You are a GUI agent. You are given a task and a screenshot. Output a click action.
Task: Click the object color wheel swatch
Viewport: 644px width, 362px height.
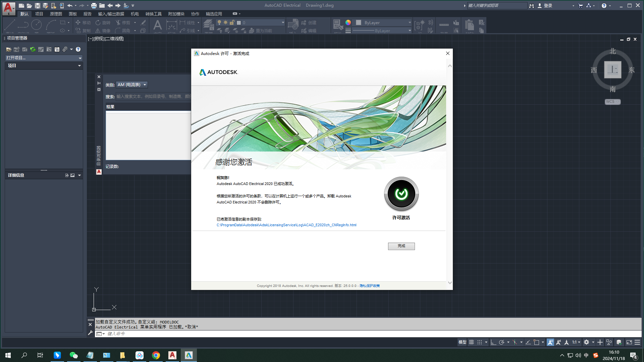(x=348, y=22)
